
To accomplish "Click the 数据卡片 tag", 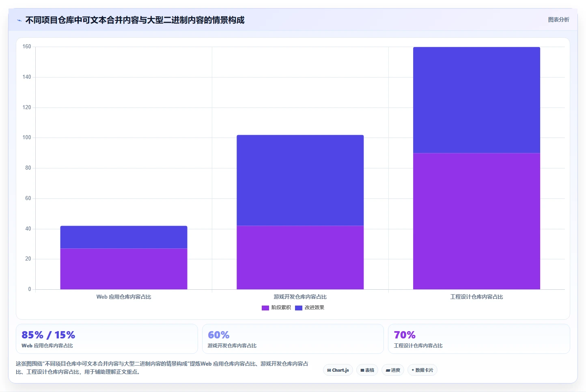I will pyautogui.click(x=422, y=370).
